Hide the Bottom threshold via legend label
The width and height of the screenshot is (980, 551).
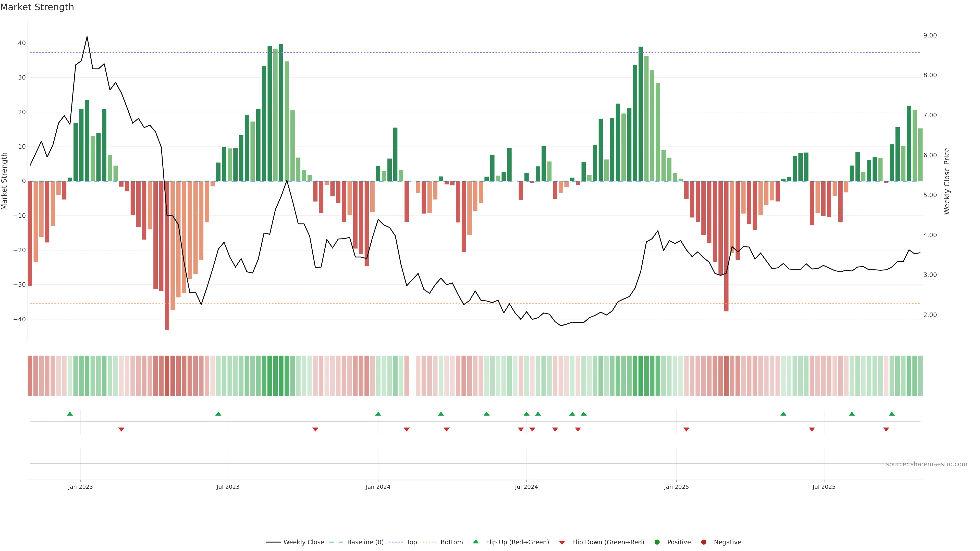(451, 542)
